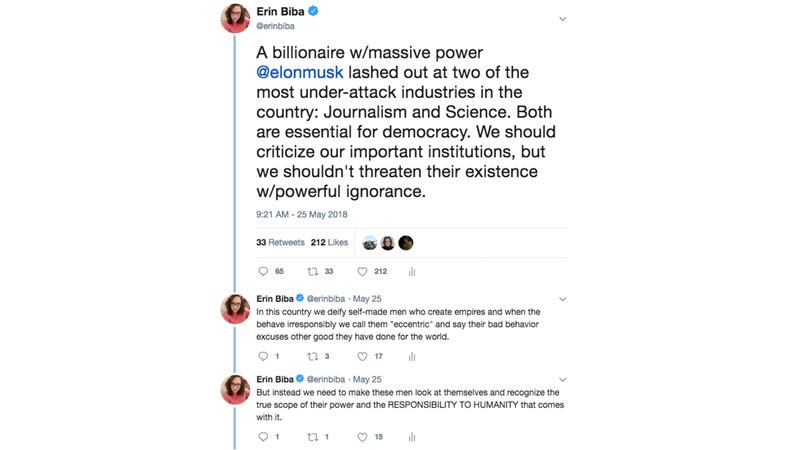Open analytics icon on the main tweet
The width and height of the screenshot is (800, 450).
(x=411, y=271)
